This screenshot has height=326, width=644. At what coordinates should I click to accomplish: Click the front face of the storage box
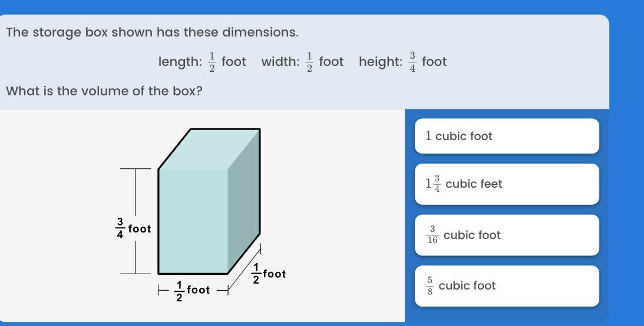(x=193, y=221)
